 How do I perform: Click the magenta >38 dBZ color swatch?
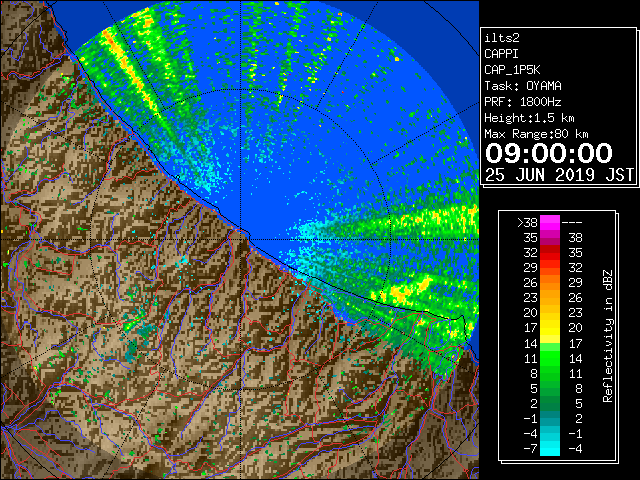[x=549, y=222]
